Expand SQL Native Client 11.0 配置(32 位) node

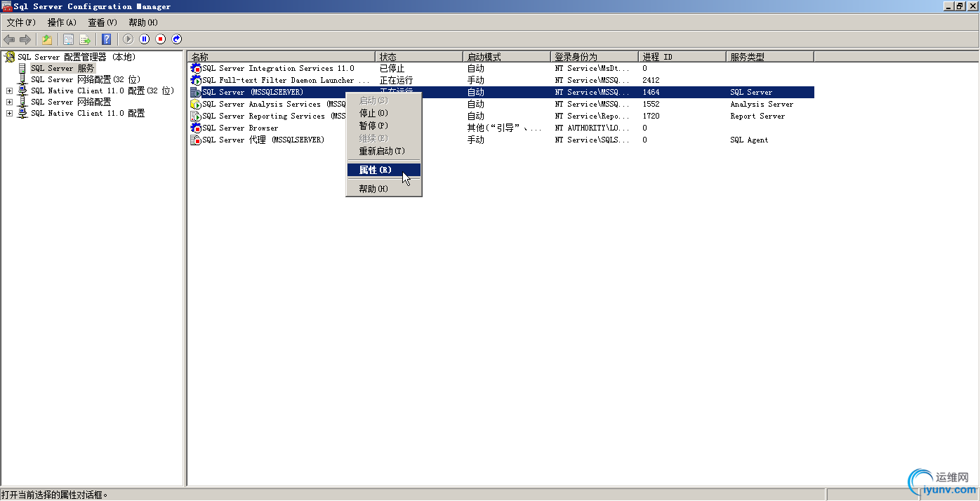pos(9,91)
